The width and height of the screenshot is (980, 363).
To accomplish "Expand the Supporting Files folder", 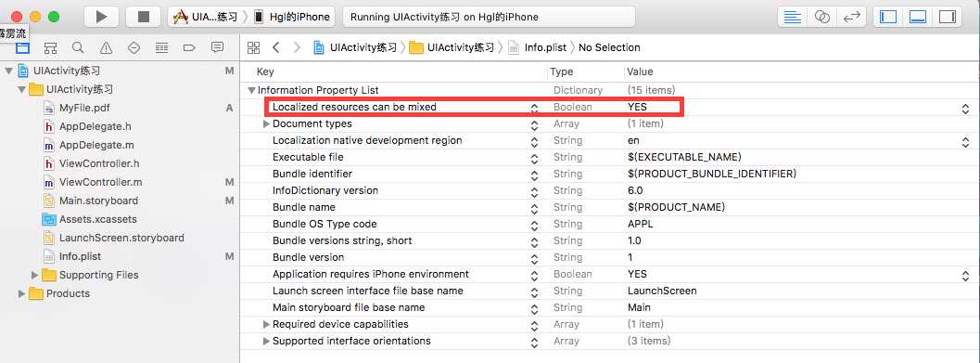I will coord(35,275).
